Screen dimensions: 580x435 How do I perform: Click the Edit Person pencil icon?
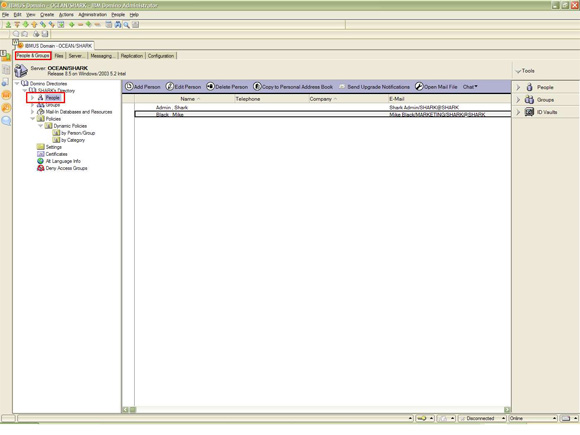[x=170, y=87]
